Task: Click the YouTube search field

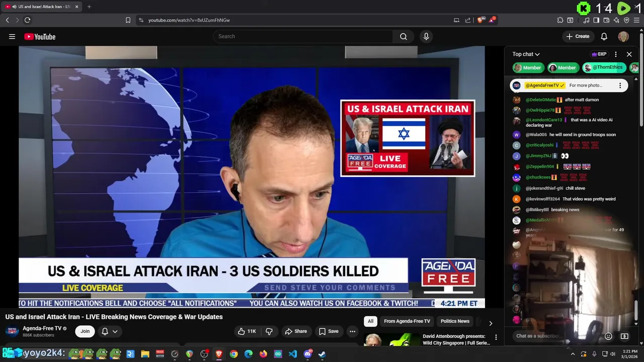Action: pos(303,36)
